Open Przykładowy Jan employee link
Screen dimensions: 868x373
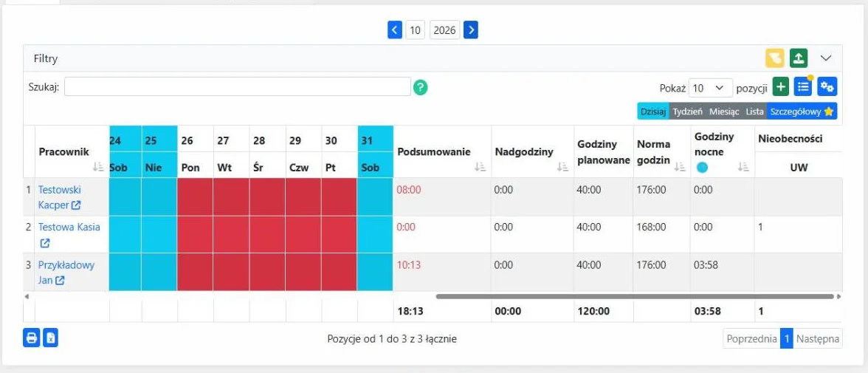point(66,273)
